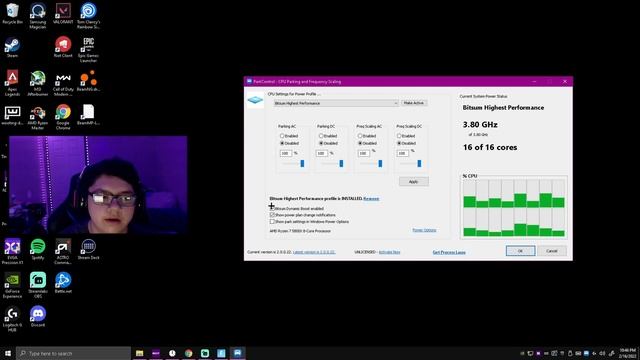Click the Apply button

point(413,182)
